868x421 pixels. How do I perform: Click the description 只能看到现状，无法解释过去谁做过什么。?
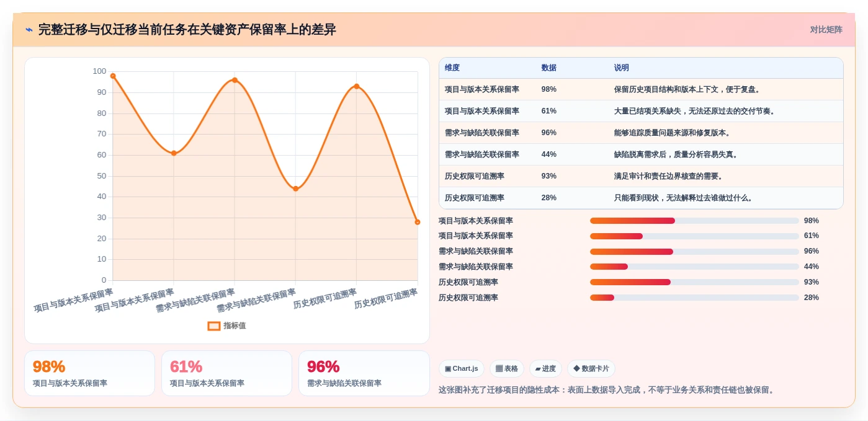click(x=684, y=198)
